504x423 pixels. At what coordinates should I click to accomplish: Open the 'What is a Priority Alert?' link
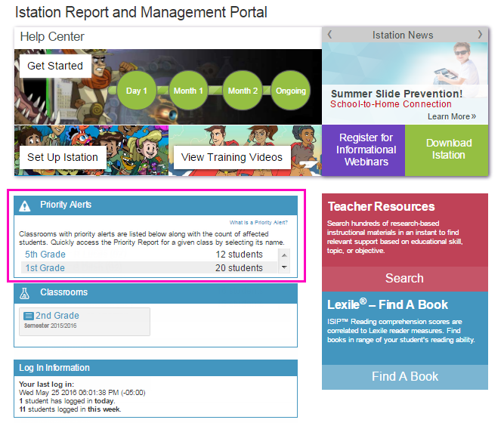point(258,222)
